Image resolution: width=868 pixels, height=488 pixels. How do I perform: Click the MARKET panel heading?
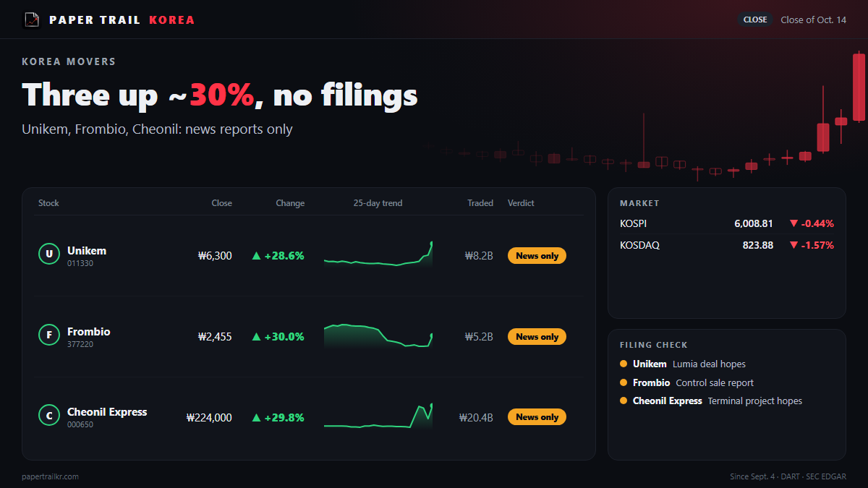[639, 204]
